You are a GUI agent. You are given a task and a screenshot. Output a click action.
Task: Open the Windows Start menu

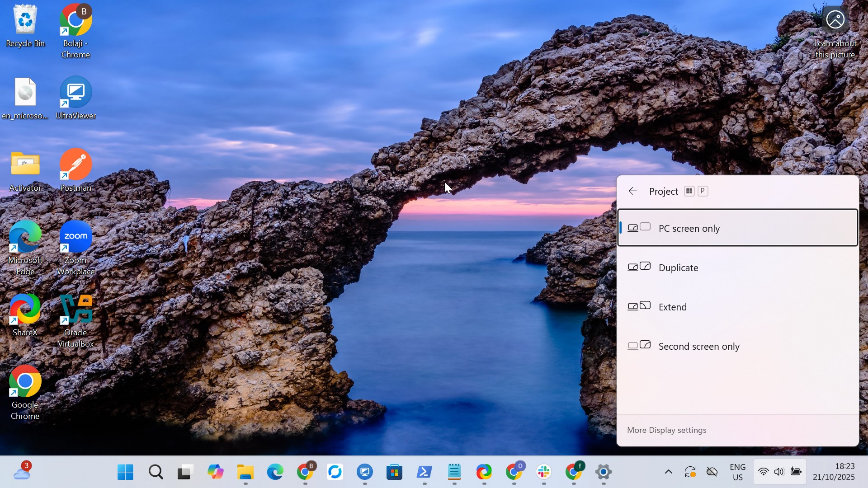tap(125, 473)
